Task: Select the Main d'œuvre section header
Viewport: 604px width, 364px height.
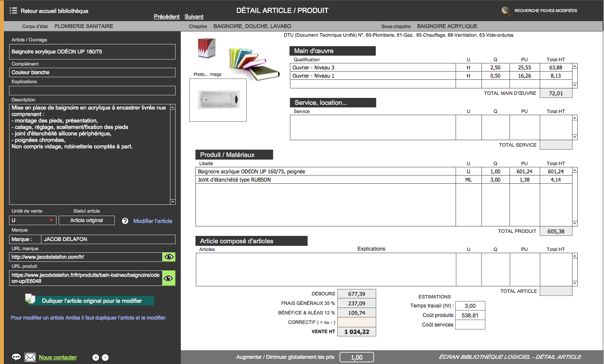Action: [333, 51]
